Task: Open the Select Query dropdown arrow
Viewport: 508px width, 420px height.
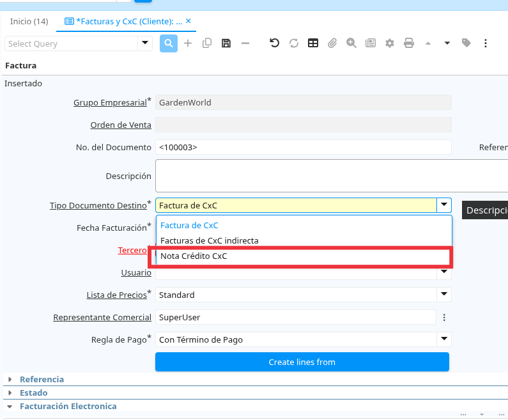Action: tap(145, 43)
